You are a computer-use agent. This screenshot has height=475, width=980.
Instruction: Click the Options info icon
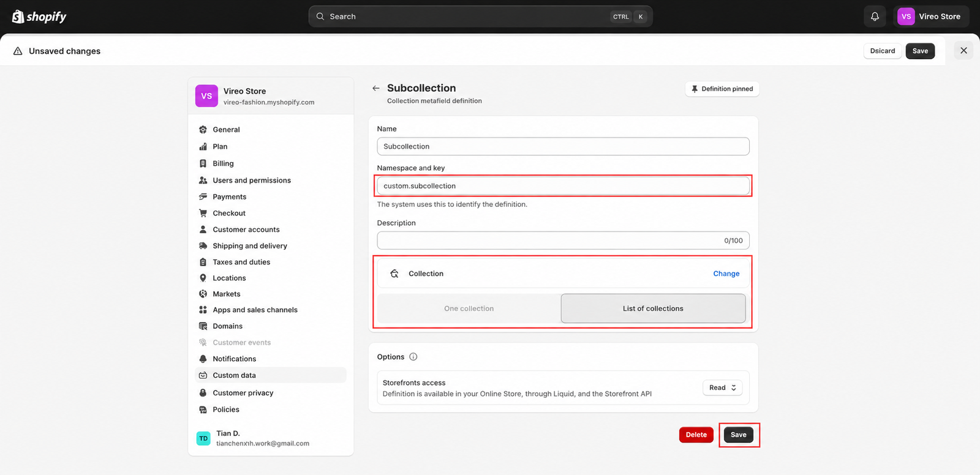click(413, 357)
